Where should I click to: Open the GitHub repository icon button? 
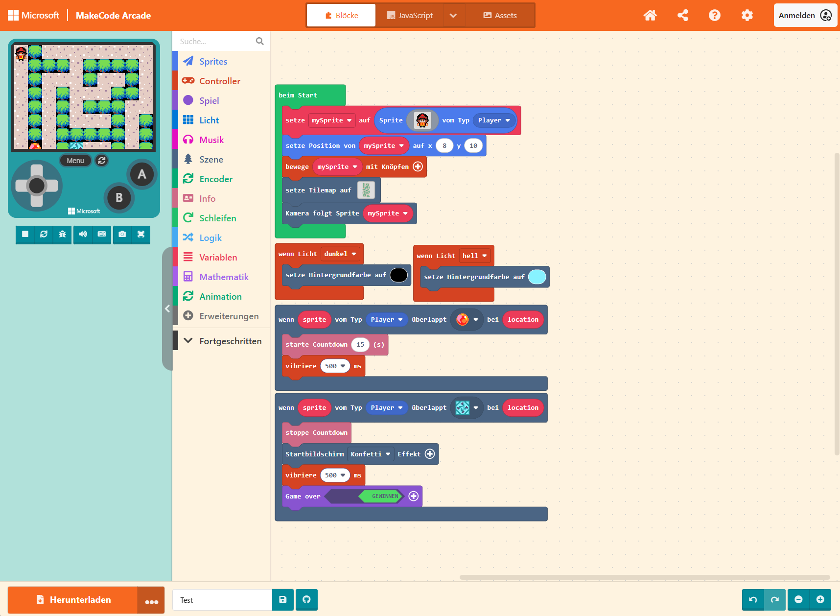pos(306,600)
